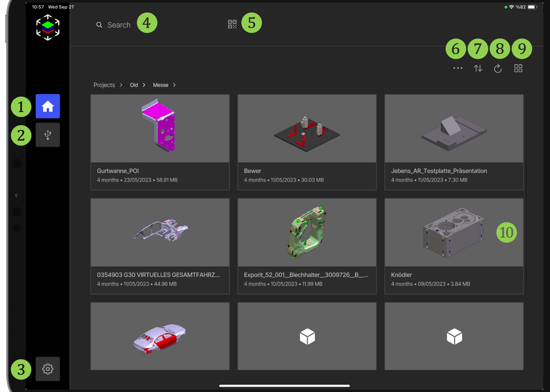The image size is (550, 392).
Task: Click the Knödler title text
Action: 401,275
